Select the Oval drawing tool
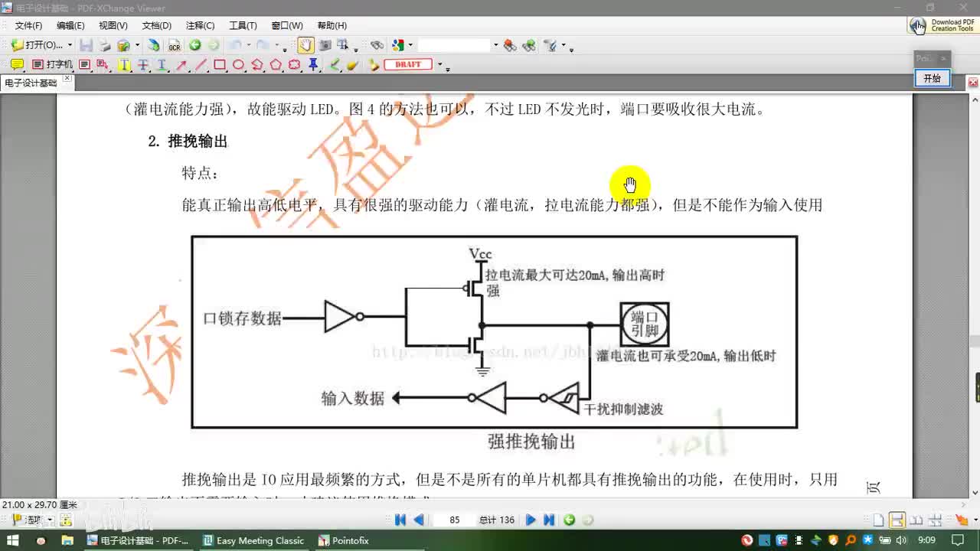The width and height of the screenshot is (980, 551). pos(238,65)
